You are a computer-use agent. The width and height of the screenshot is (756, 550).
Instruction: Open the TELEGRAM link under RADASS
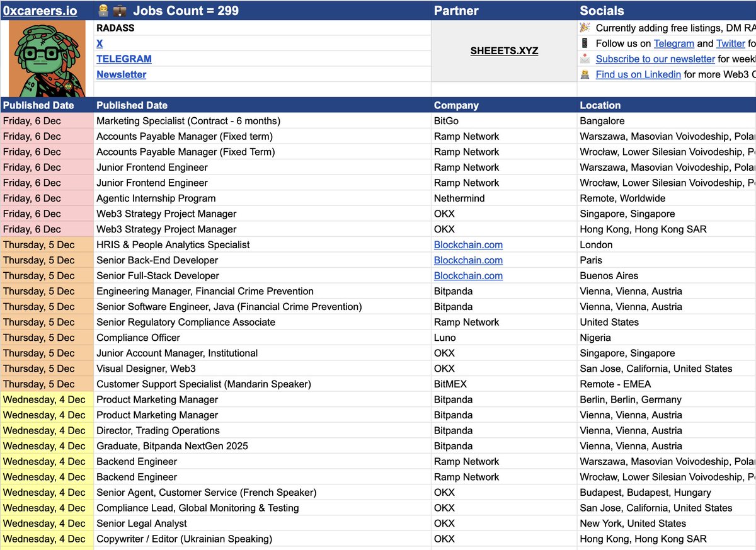coord(124,59)
